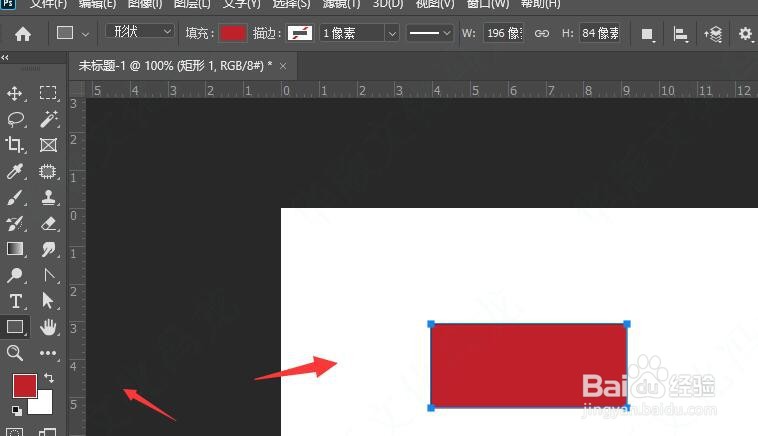Click the white background color swatch
758x436 pixels.
tap(44, 405)
